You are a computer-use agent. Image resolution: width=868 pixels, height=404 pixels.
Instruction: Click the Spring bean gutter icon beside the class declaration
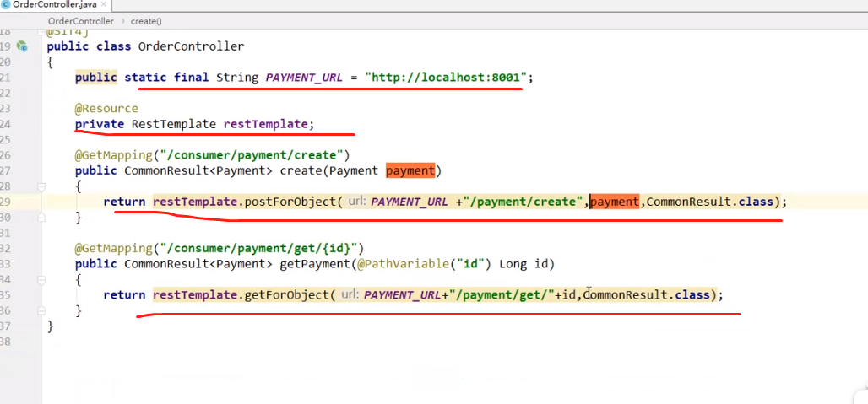click(x=22, y=46)
